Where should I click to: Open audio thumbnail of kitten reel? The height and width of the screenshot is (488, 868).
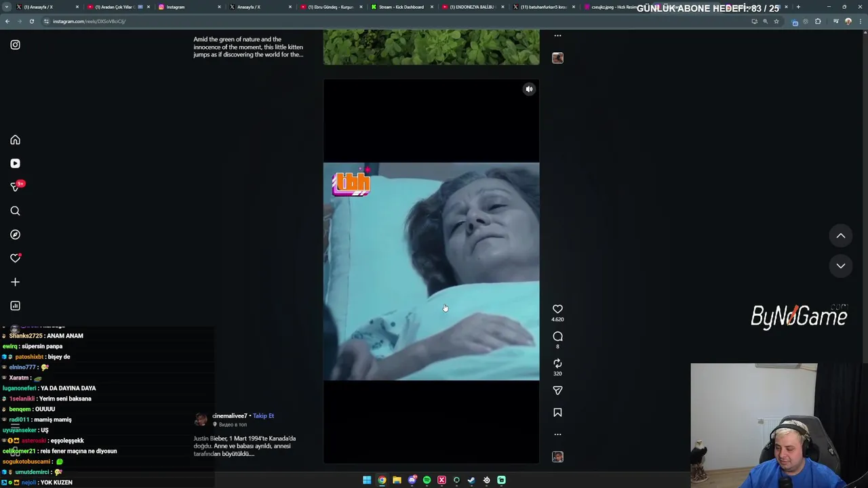click(x=557, y=58)
